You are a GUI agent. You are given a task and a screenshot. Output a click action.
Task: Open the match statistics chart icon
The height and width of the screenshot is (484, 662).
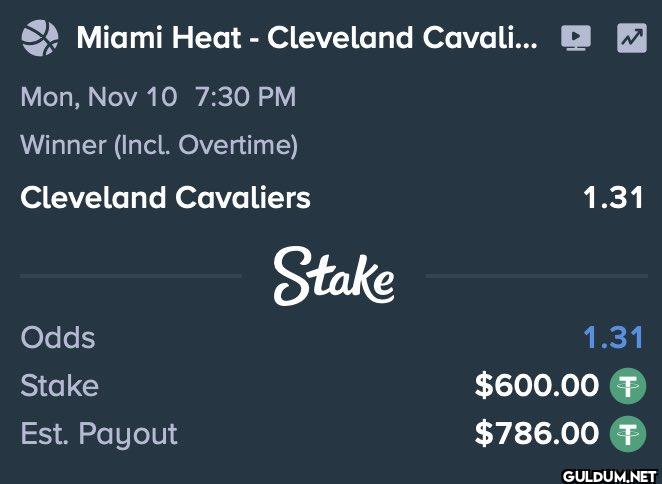pos(632,38)
